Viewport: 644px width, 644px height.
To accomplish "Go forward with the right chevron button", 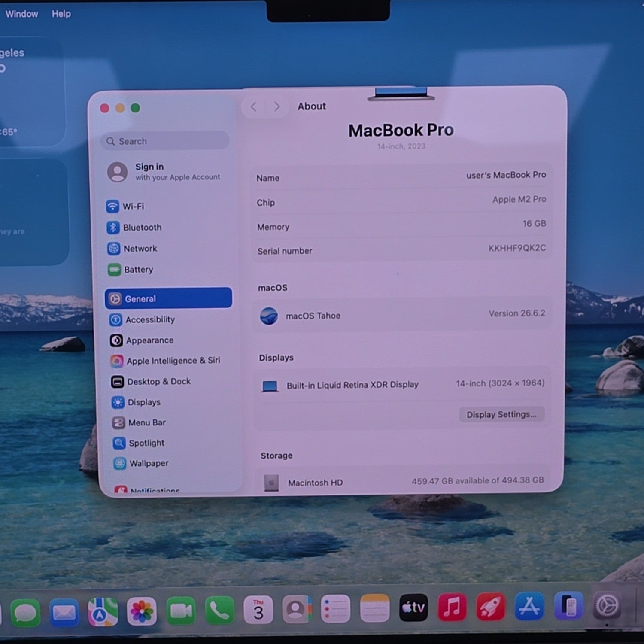I will 276,106.
